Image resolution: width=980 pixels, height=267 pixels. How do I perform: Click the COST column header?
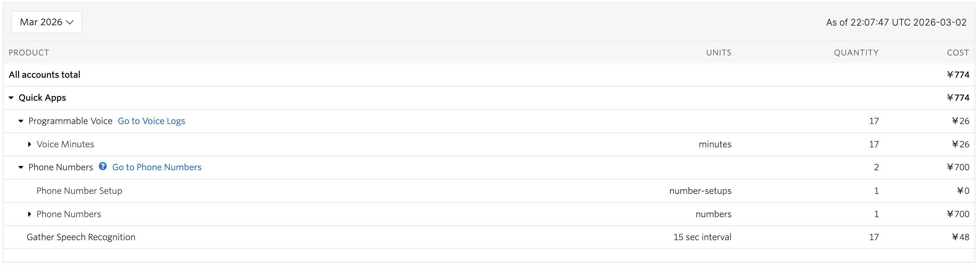(958, 53)
